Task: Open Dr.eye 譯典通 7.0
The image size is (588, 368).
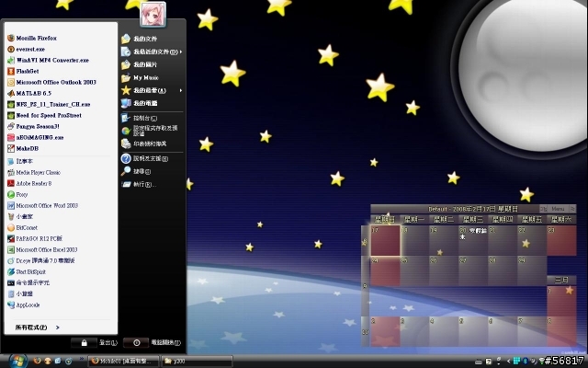Action: point(41,260)
